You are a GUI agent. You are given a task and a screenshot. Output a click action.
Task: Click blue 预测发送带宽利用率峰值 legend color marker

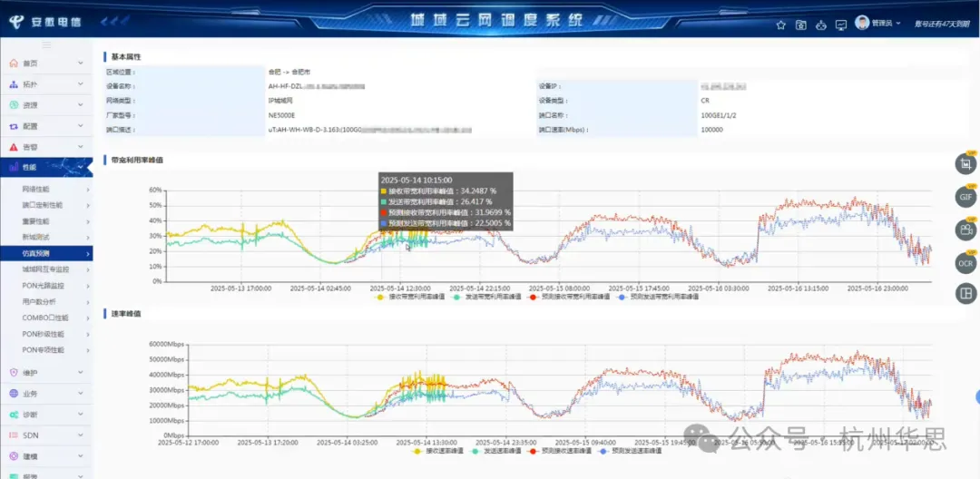click(x=621, y=297)
